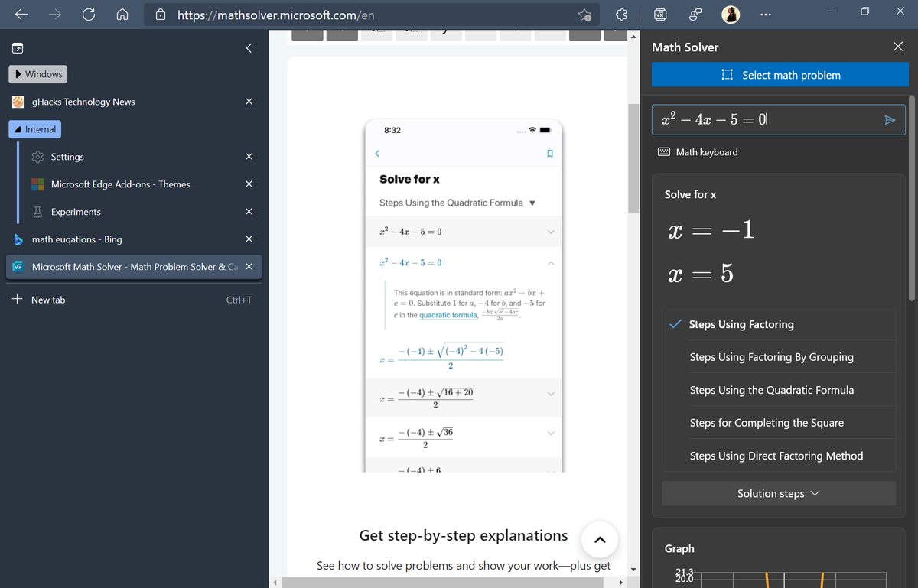This screenshot has width=918, height=588.
Task: Click Select math problem button
Action: (x=780, y=75)
